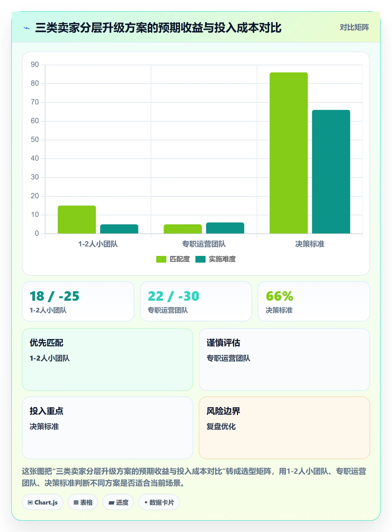392x532 pixels.
Task: Click the Chart.js tag chip
Action: tap(43, 502)
